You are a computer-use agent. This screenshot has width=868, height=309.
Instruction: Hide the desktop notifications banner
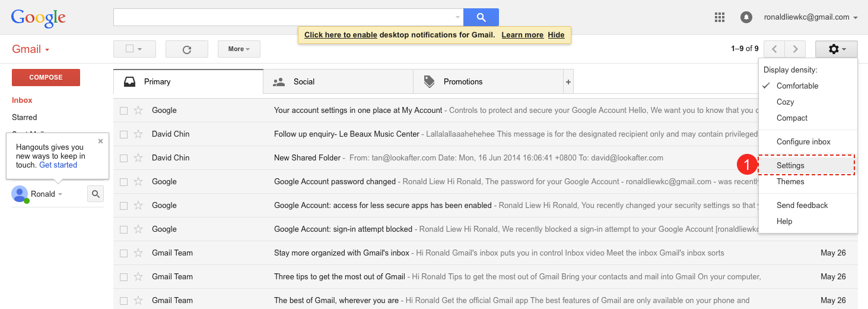(x=556, y=34)
